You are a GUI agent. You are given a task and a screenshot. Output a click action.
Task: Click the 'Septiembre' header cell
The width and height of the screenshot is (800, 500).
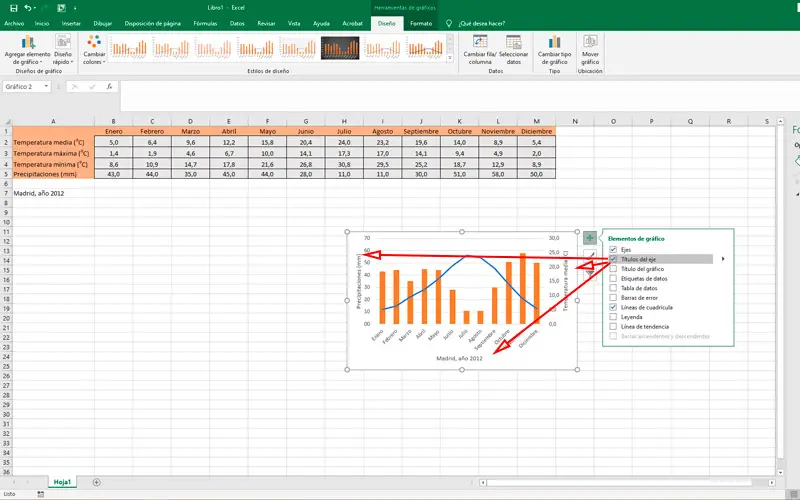click(x=421, y=131)
